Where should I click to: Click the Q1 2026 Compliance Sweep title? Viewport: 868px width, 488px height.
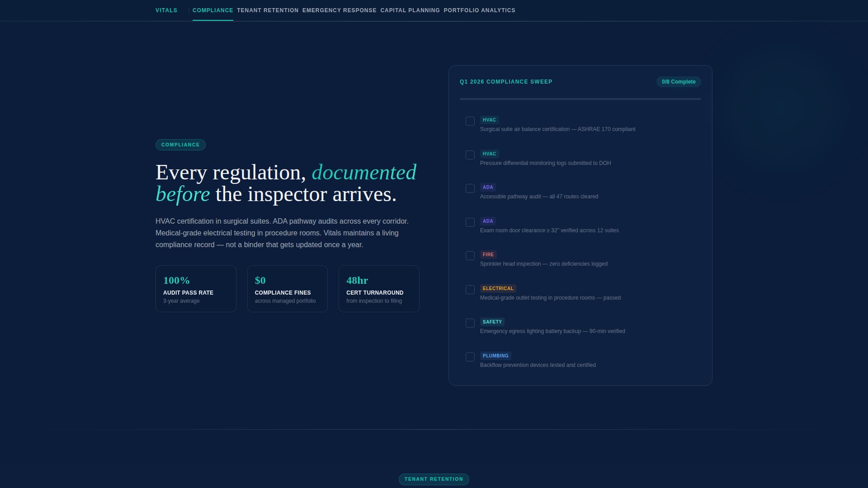(506, 82)
